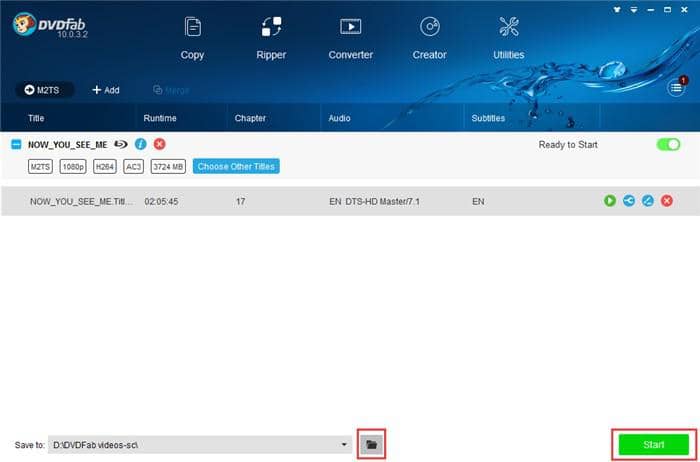700x462 pixels.
Task: Open the Copy module
Action: [192, 38]
